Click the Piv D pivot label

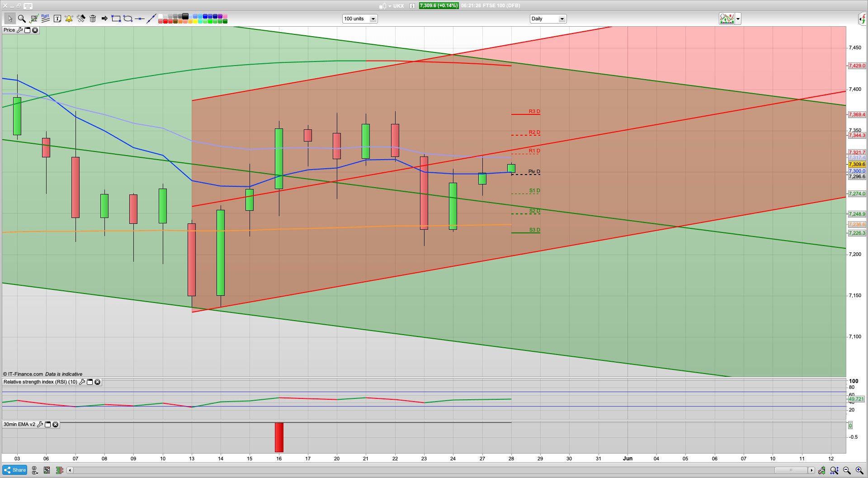(534, 171)
